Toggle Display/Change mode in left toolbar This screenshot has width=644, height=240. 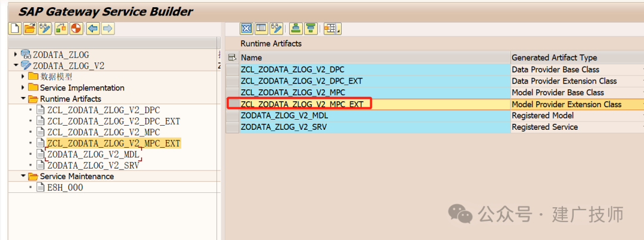[x=44, y=29]
